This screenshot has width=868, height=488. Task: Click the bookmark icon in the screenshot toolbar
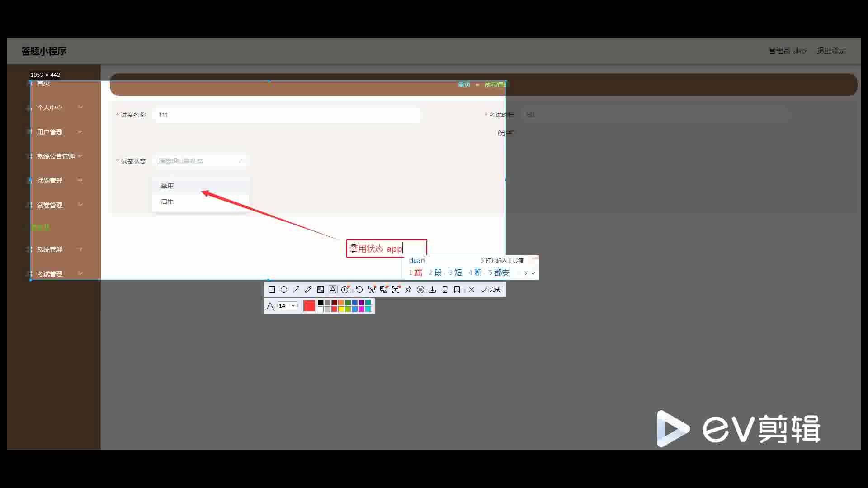tap(457, 290)
